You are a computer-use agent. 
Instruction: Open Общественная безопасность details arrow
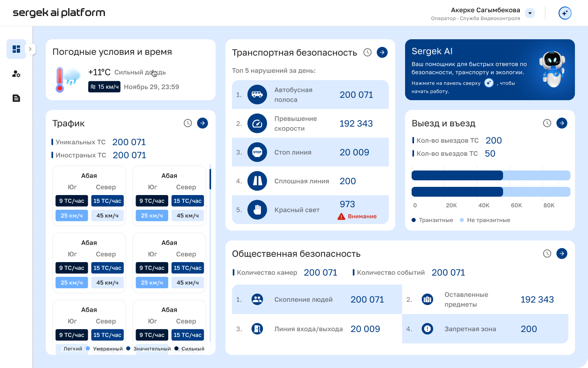(562, 254)
